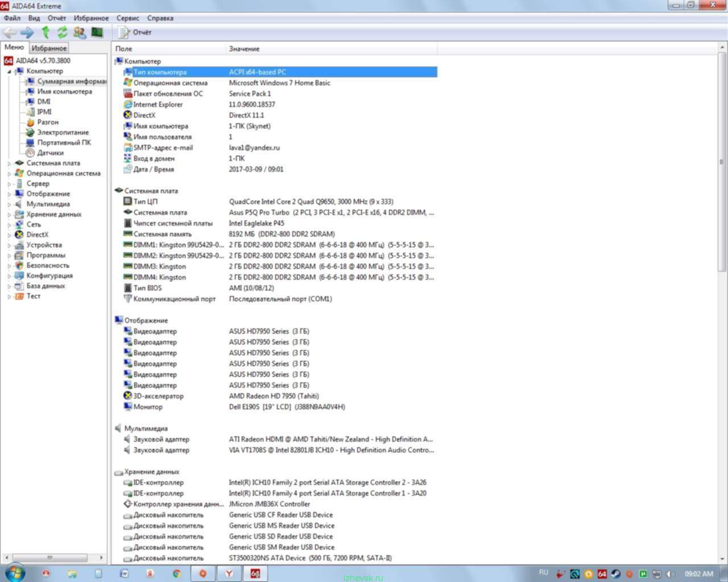
Task: Click the DIMM3: Kingston memory icon
Action: [128, 267]
